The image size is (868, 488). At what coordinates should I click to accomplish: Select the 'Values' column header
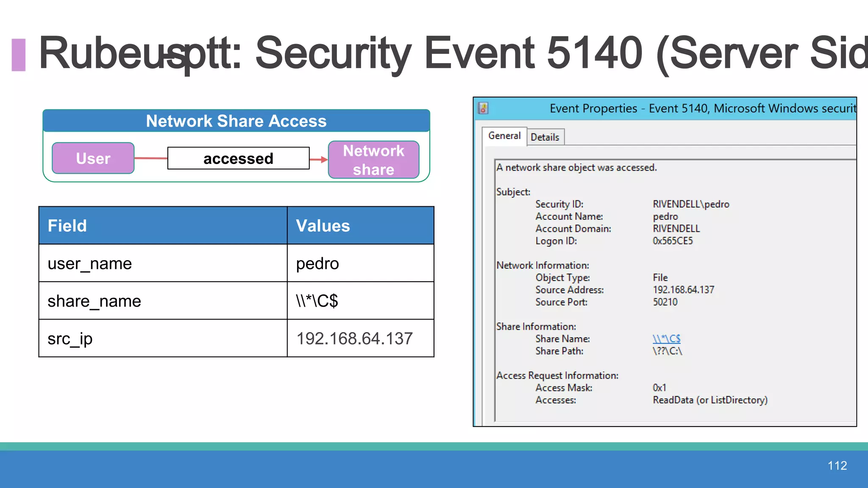click(361, 225)
